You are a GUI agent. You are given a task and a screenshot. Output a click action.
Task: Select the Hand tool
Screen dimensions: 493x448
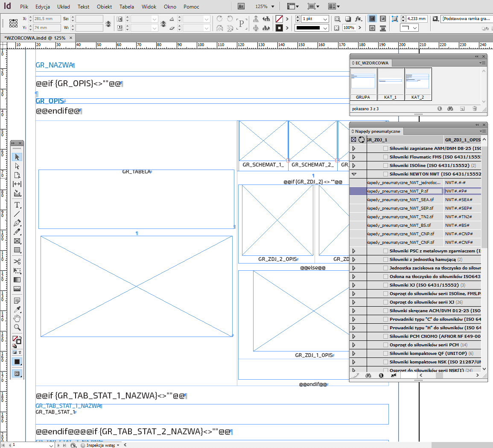[17, 318]
